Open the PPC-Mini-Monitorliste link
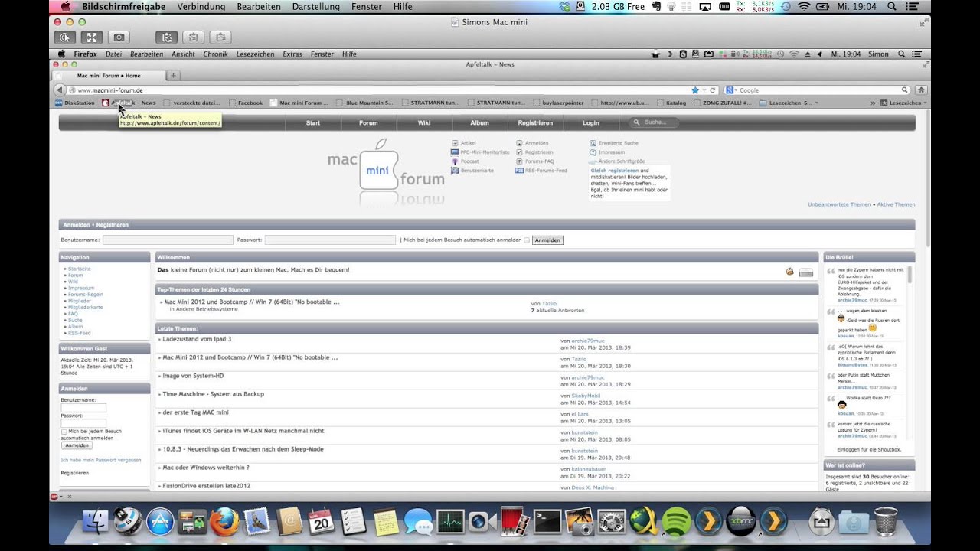 (480, 152)
